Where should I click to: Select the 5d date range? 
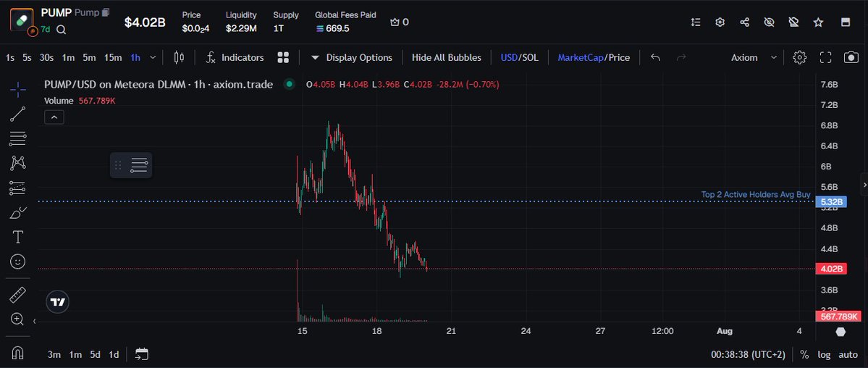click(x=96, y=355)
